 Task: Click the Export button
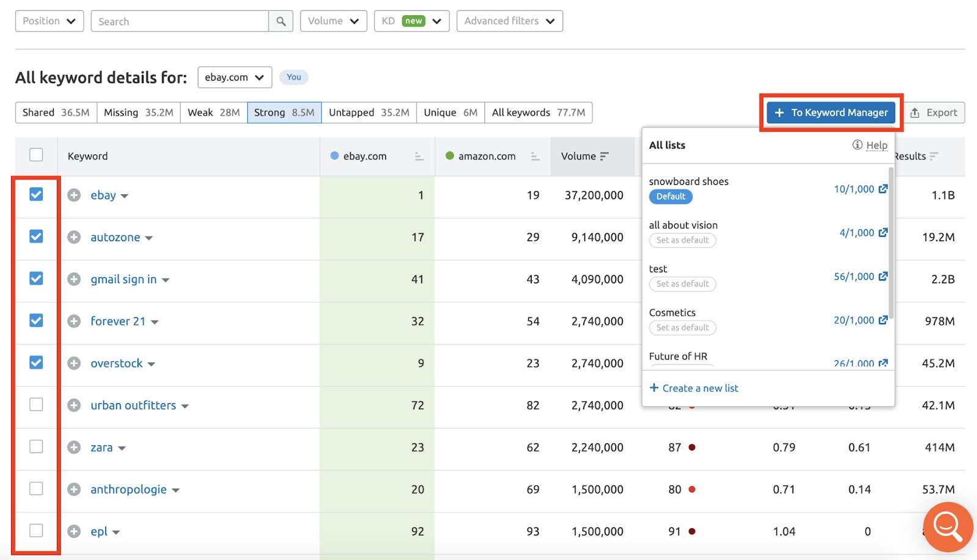pyautogui.click(x=934, y=112)
